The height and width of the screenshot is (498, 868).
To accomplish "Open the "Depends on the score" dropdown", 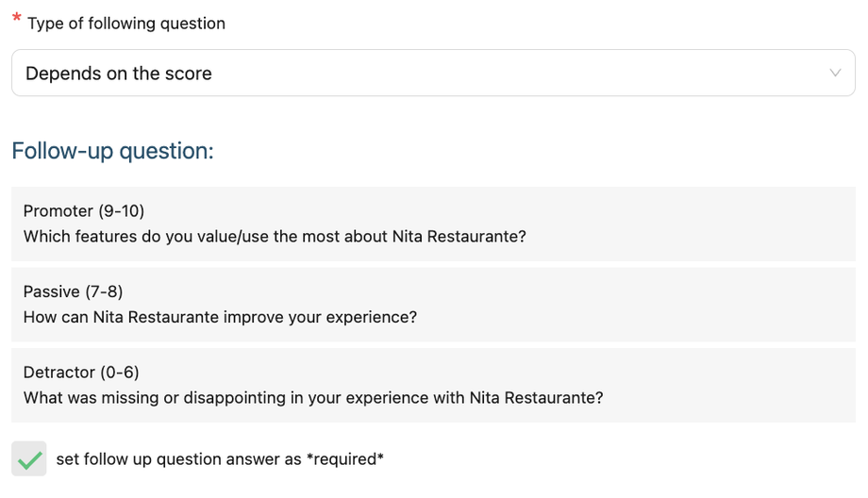I will click(x=433, y=73).
